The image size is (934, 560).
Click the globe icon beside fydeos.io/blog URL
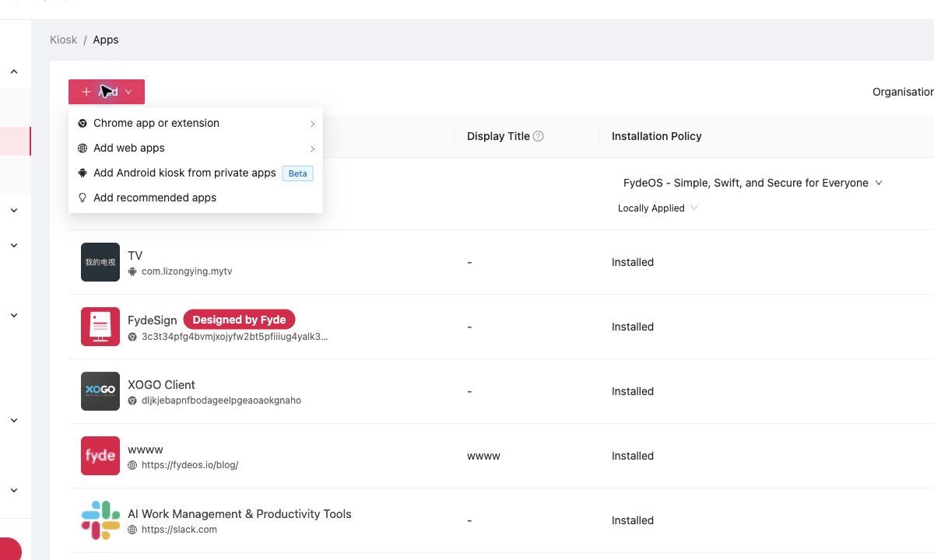click(133, 465)
